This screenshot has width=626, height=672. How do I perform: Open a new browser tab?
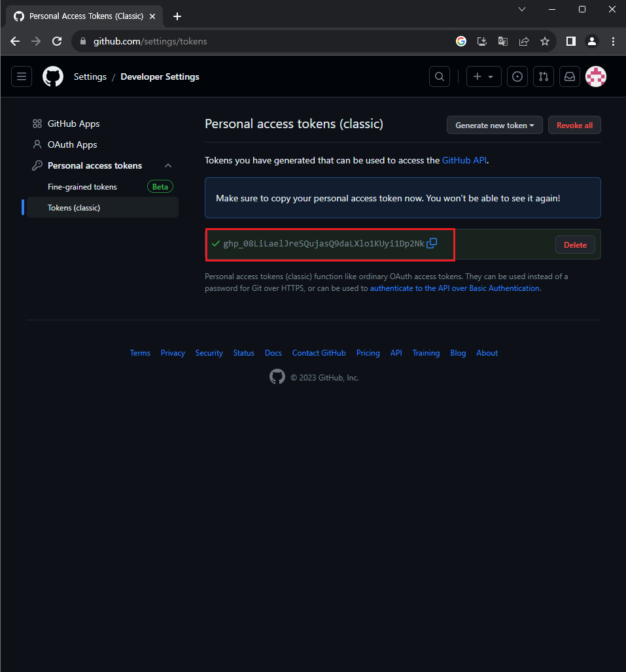pos(177,16)
